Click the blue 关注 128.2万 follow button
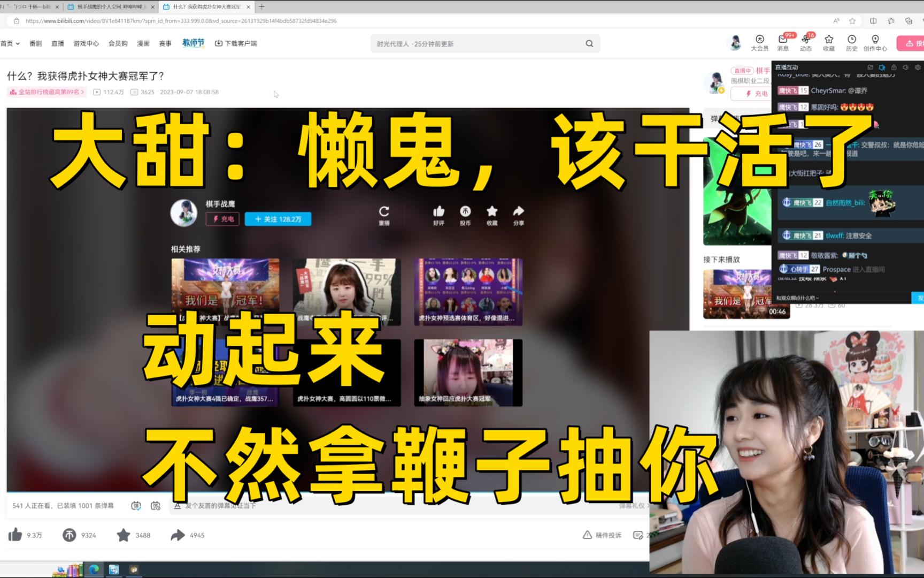This screenshot has width=924, height=578. click(x=278, y=219)
